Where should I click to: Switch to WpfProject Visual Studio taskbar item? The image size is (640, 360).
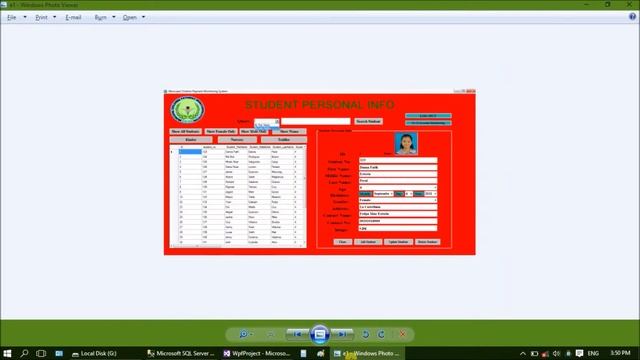(257, 353)
